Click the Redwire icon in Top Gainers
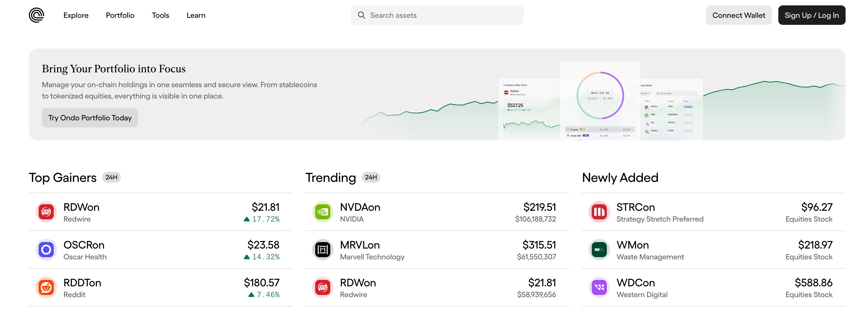 click(x=46, y=212)
